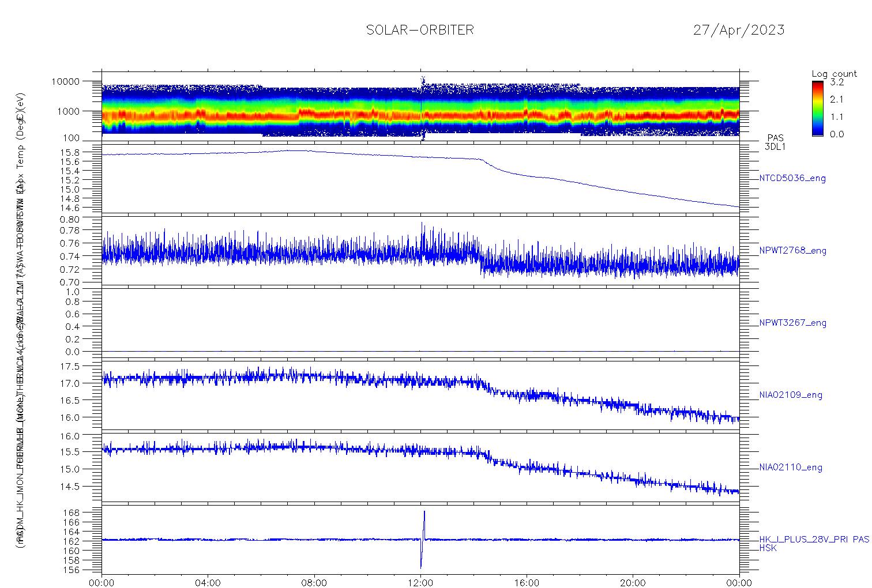Click the 16:00 time axis tick label
Screen dimensions: 872x588
(x=527, y=583)
